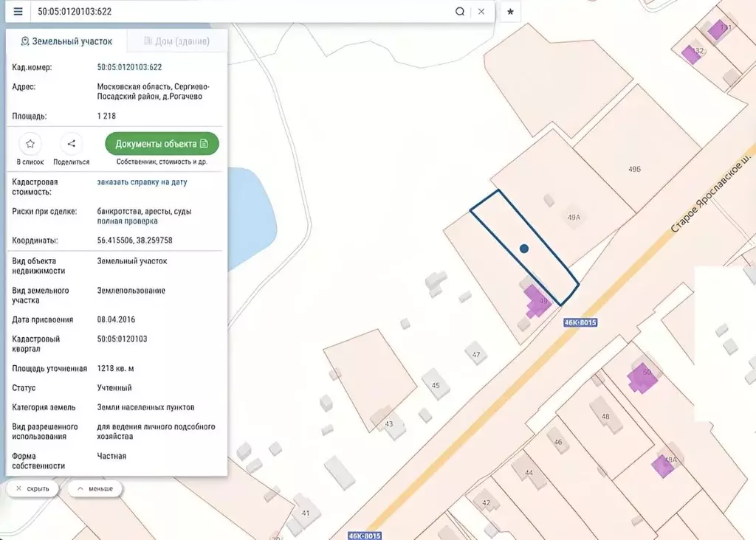Select the Земельный участок tab
This screenshot has height=540, width=756.
coord(66,41)
